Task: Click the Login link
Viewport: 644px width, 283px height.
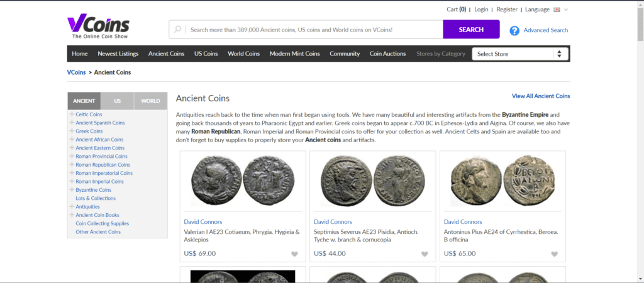Action: 481,9
